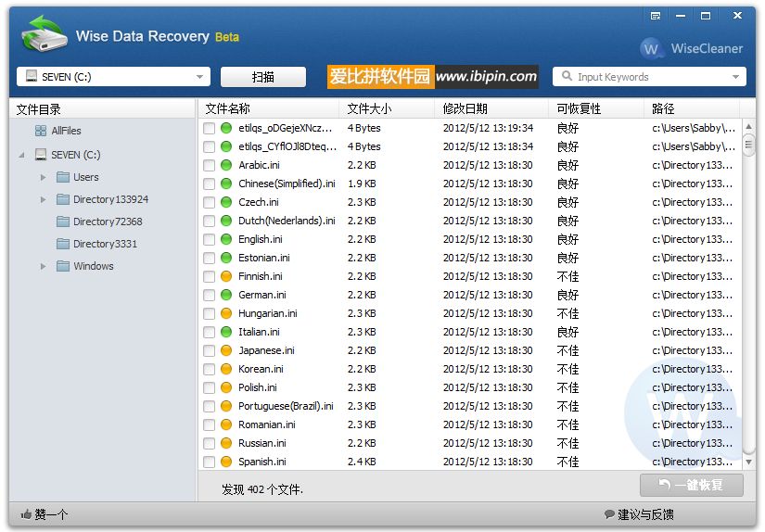
Task: Click green status dot of Italian.ini
Action: click(x=226, y=332)
